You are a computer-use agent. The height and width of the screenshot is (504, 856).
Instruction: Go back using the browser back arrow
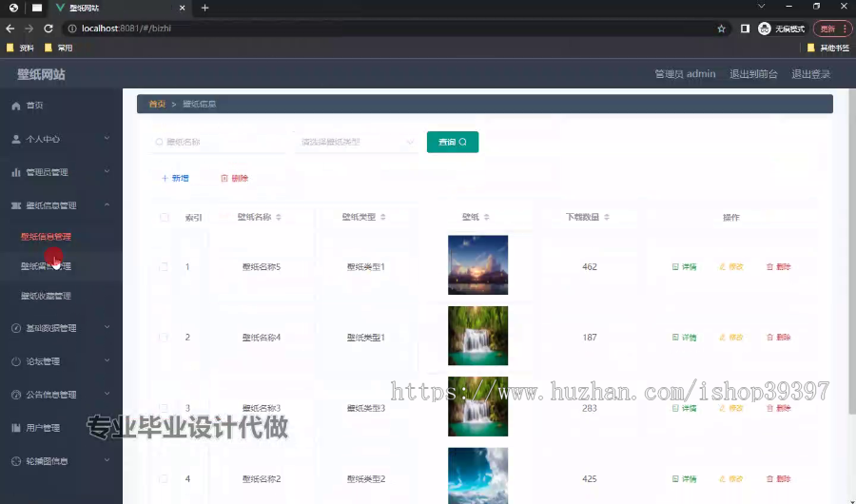tap(10, 29)
